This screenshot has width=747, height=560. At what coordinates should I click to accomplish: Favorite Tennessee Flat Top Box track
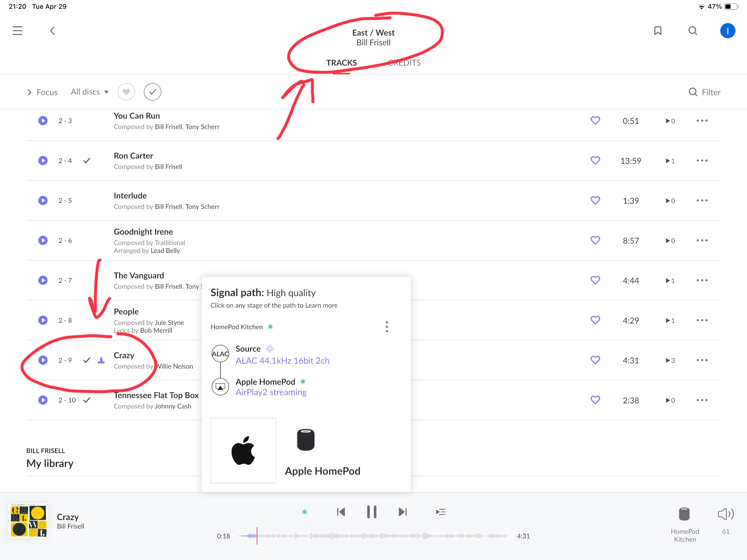tap(595, 400)
